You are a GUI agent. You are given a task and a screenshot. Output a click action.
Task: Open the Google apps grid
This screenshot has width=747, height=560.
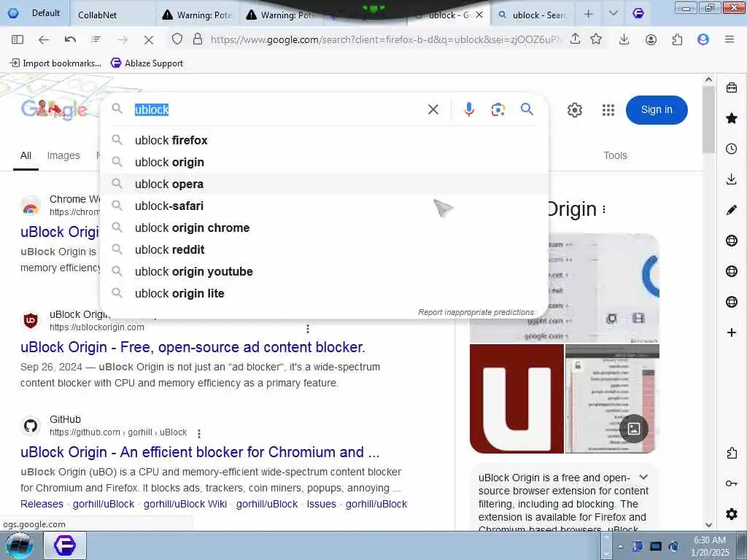608,110
